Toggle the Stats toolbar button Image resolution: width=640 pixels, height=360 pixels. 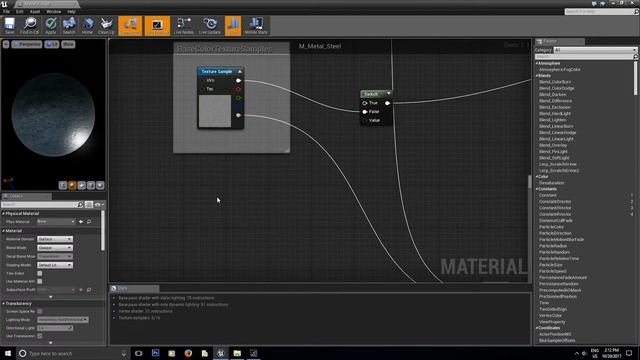(233, 26)
